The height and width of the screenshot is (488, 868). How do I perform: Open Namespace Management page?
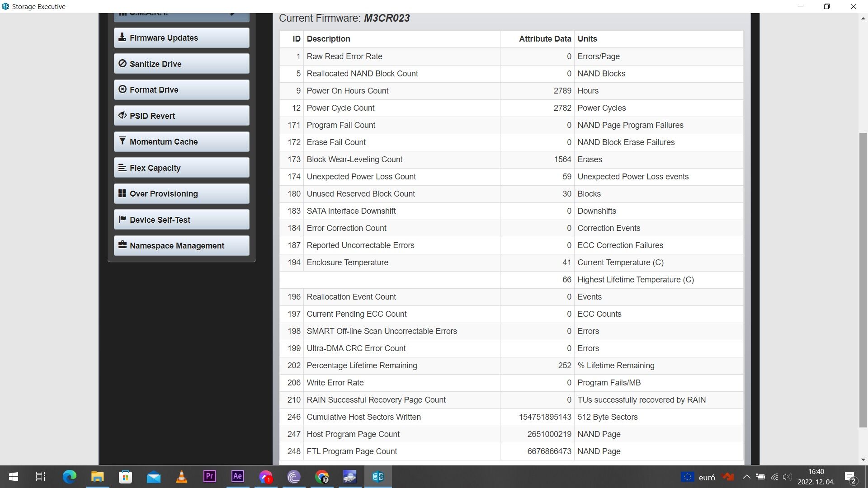pyautogui.click(x=181, y=246)
